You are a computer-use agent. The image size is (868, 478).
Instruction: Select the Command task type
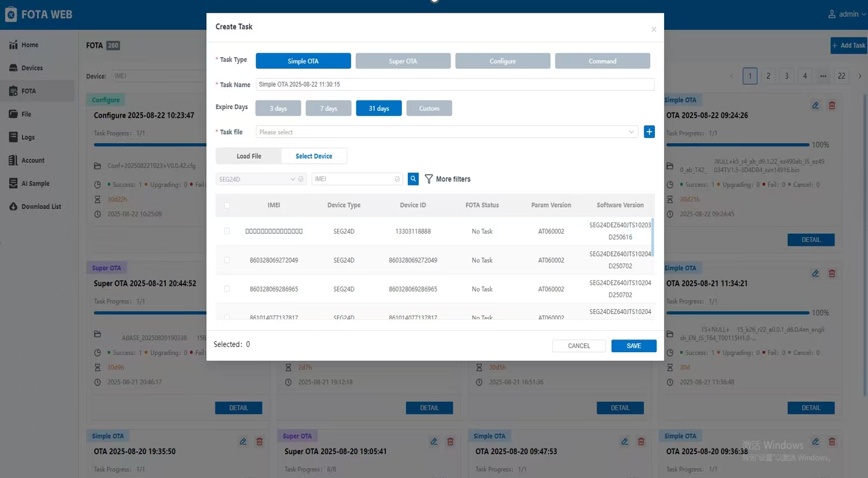602,61
